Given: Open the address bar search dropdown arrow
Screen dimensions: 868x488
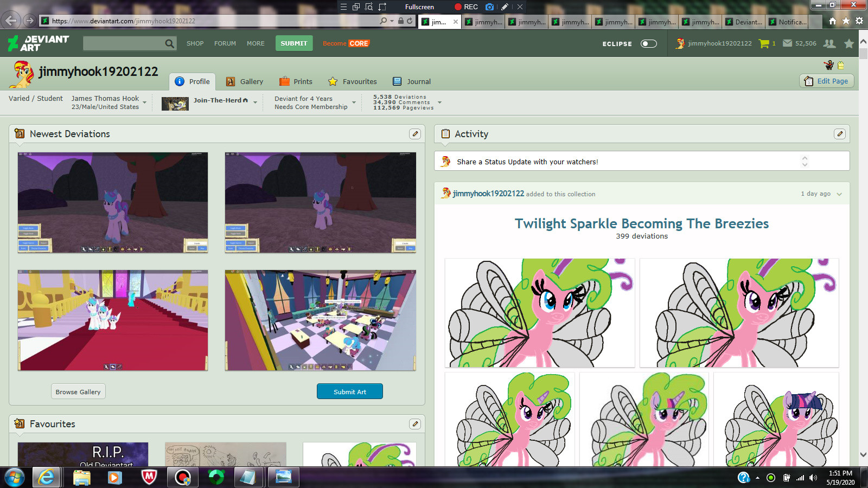Looking at the screenshot, I should pyautogui.click(x=392, y=21).
